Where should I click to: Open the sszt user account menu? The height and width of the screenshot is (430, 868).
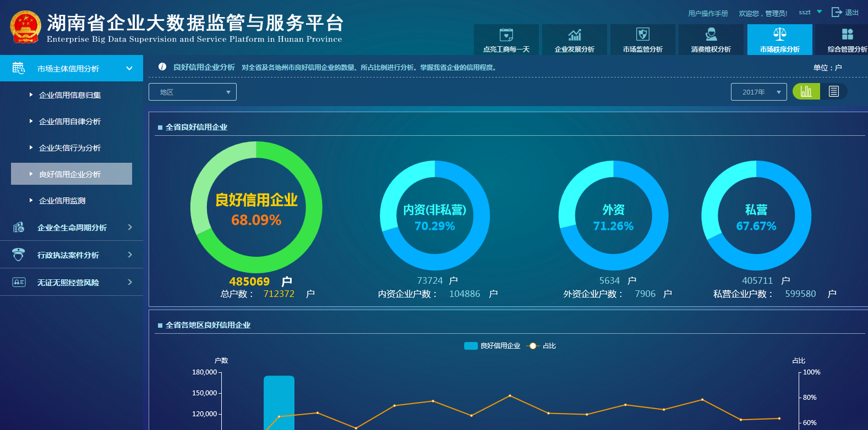tap(810, 12)
